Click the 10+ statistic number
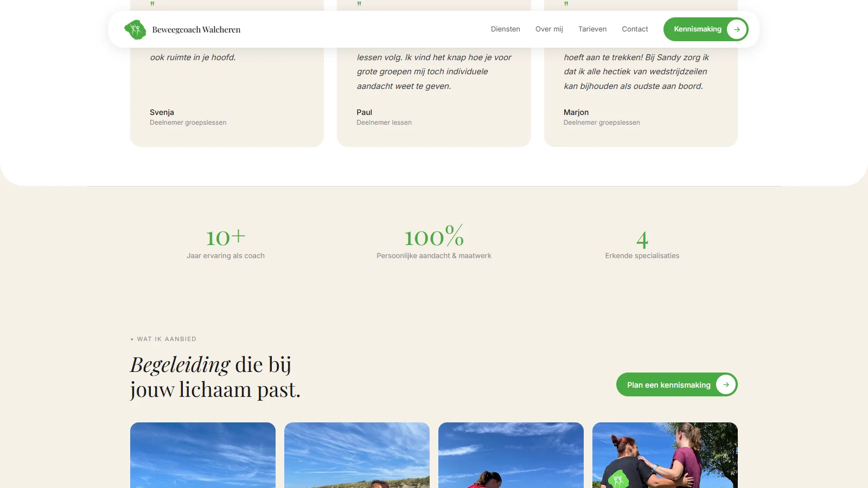868x488 pixels. tap(226, 237)
